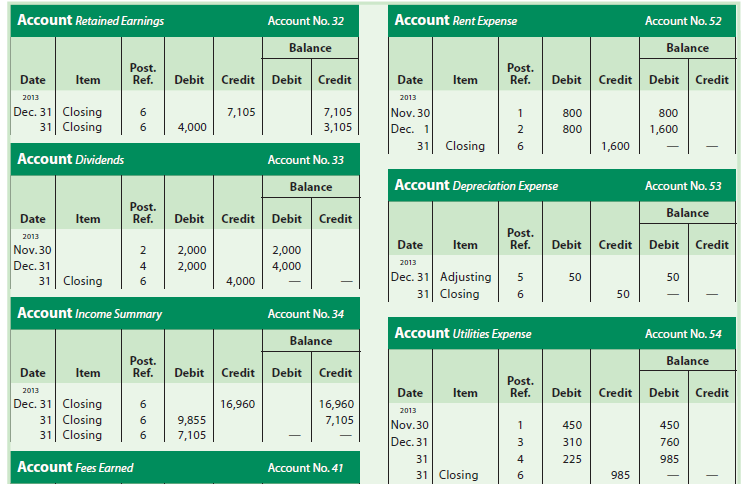Click the 16,960 credit entry in Income Summary
This screenshot has width=742, height=484.
(237, 405)
